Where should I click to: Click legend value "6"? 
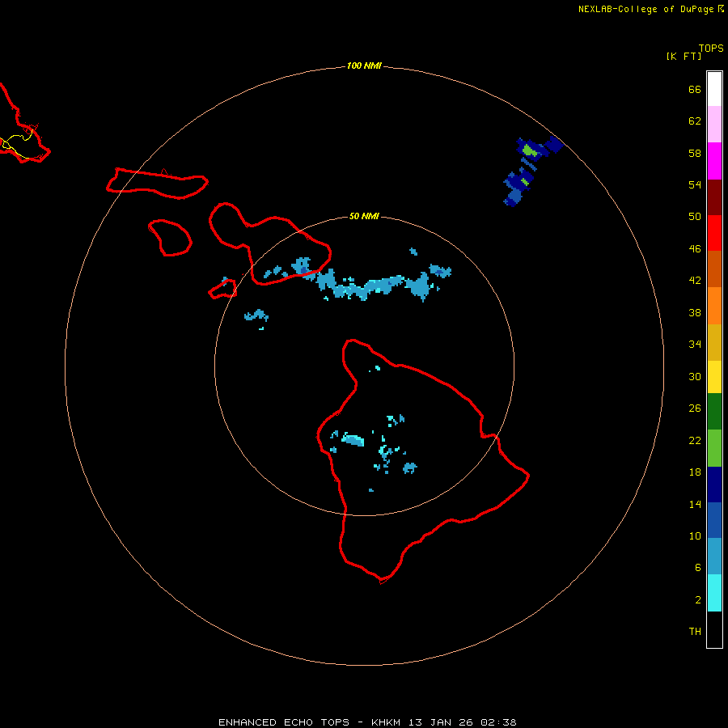point(697,568)
